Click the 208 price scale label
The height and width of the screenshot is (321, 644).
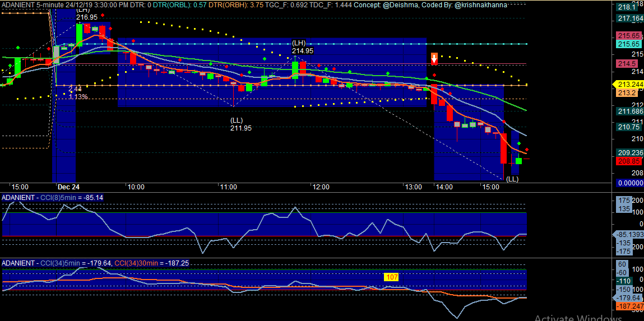click(637, 173)
